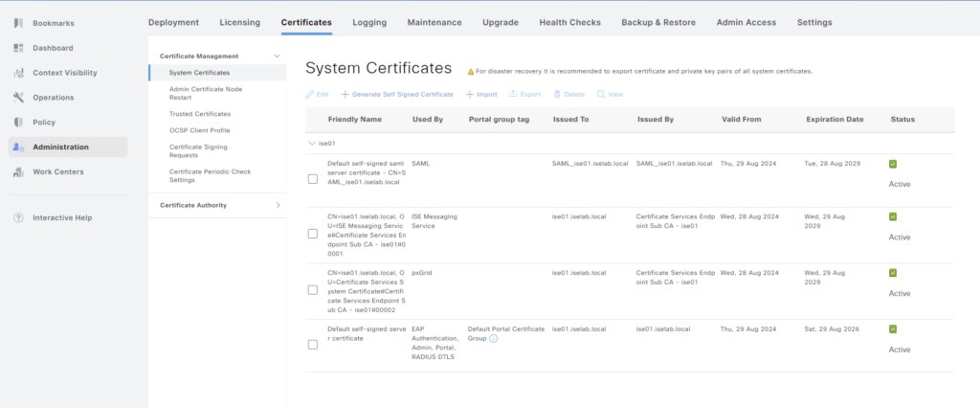Click the Delete trash icon
Image resolution: width=980 pixels, height=408 pixels.
tap(556, 95)
